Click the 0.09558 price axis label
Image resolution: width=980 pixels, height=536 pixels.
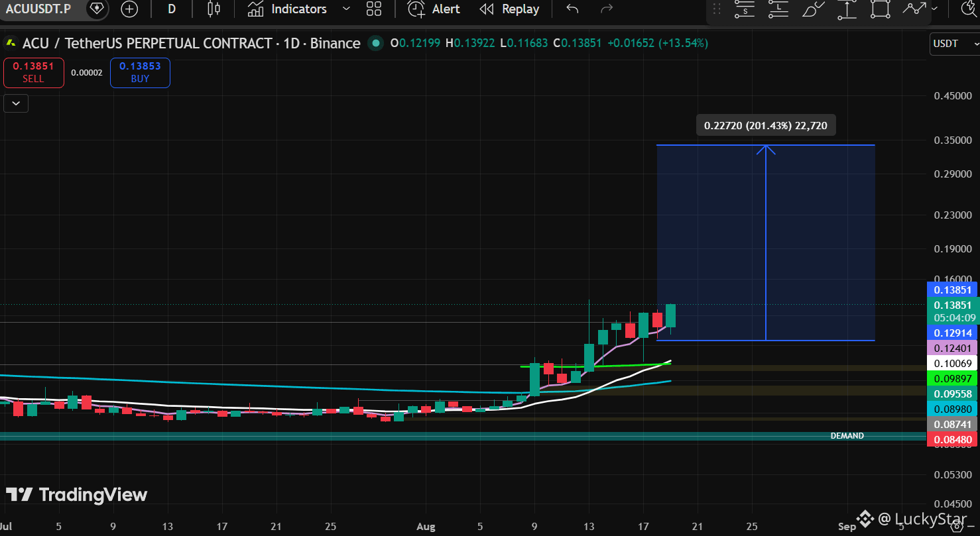tap(953, 394)
